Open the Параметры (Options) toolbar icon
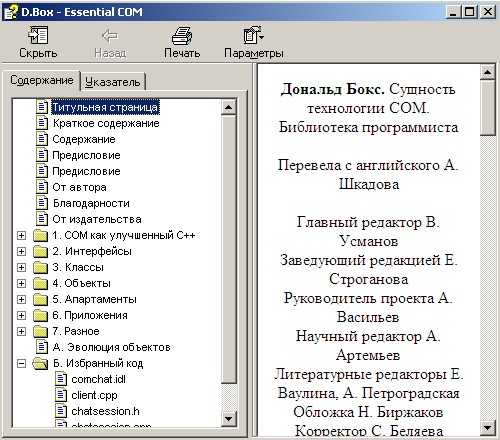This screenshot has width=500, height=440. coord(253,35)
